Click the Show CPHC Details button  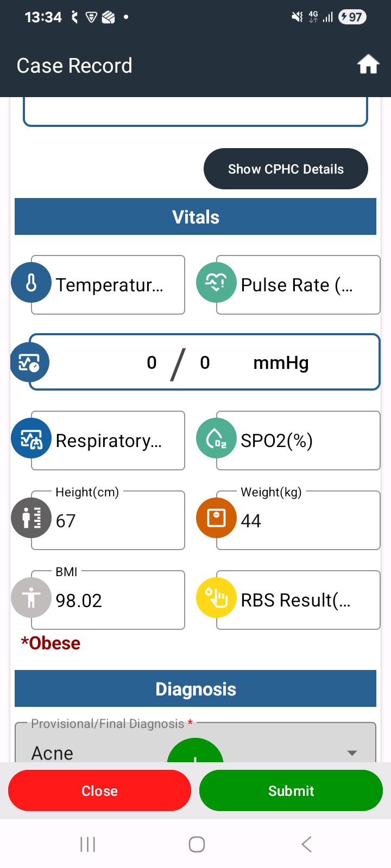point(286,169)
